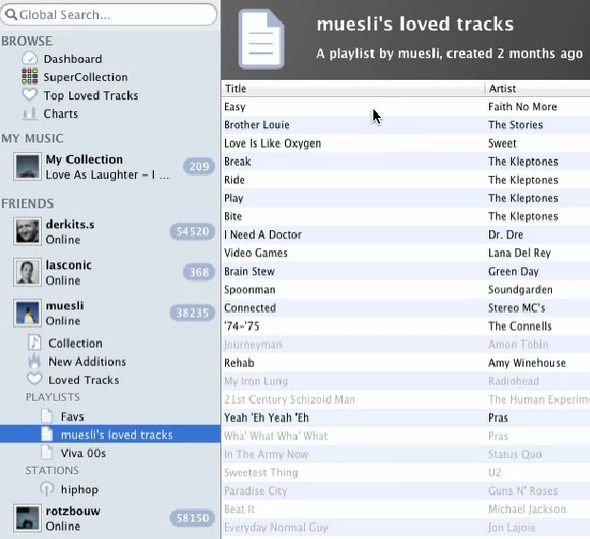This screenshot has height=539, width=590.
Task: Open muesli's Collection
Action: point(75,343)
